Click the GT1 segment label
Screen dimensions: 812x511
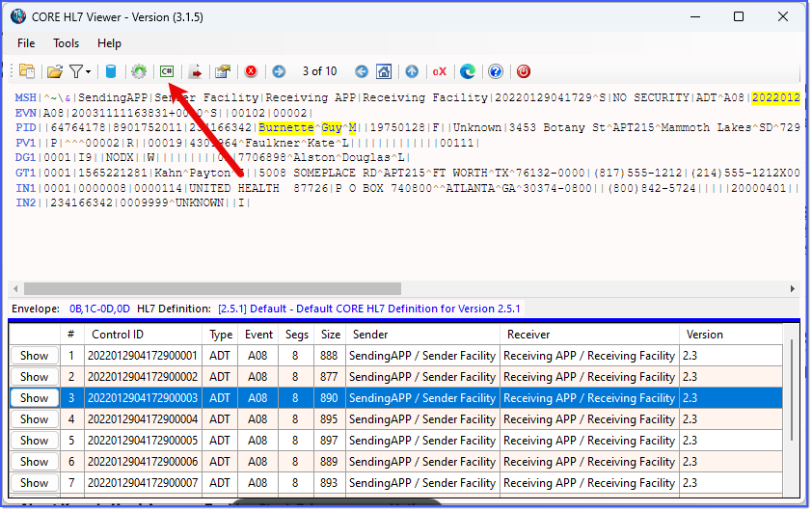point(25,173)
